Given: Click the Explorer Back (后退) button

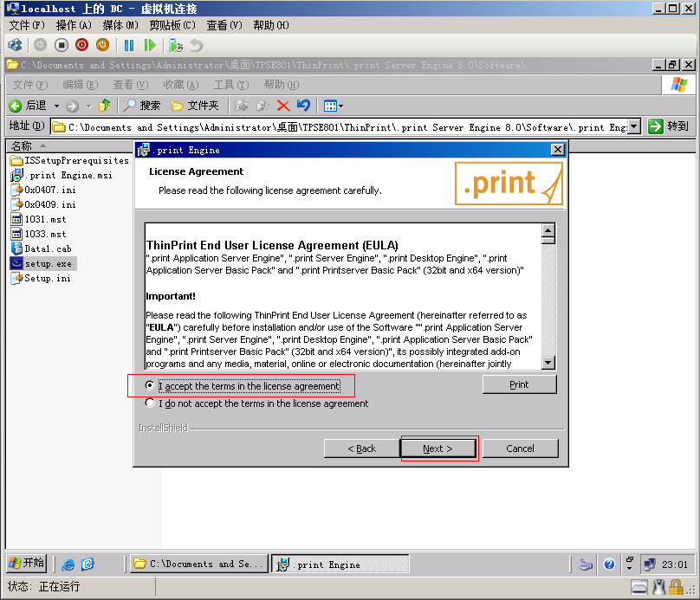Looking at the screenshot, I should 28,106.
